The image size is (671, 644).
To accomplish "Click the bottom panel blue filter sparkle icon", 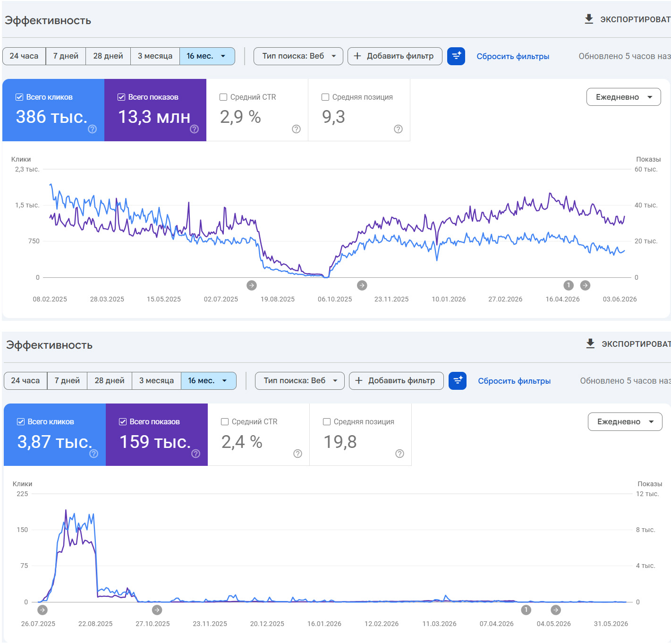I will click(458, 381).
